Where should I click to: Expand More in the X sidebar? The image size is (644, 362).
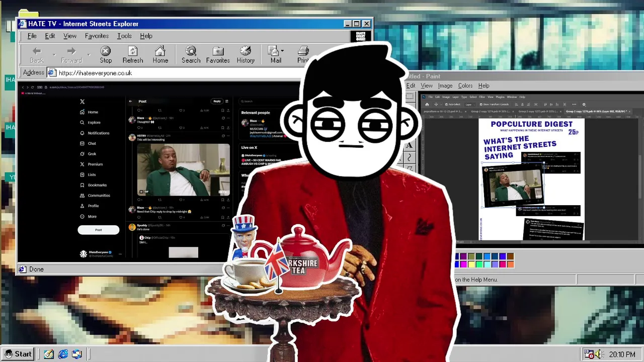[88, 216]
